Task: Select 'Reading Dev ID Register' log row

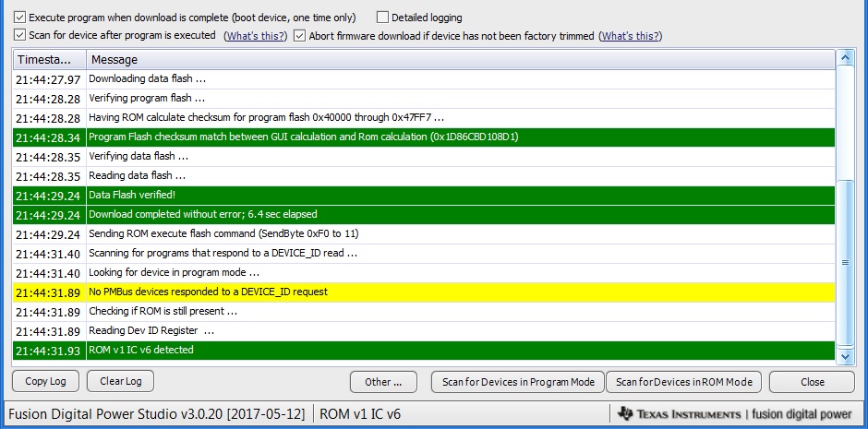Action: point(424,330)
